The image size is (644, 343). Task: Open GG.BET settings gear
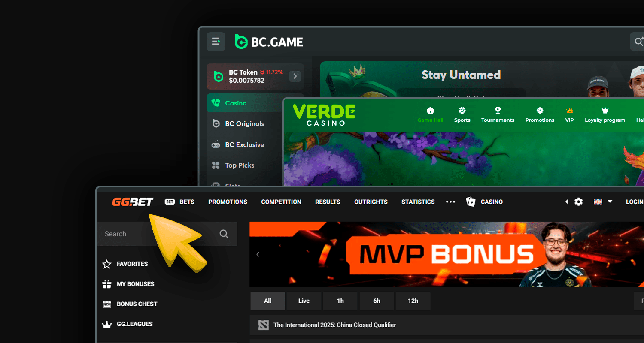point(579,202)
